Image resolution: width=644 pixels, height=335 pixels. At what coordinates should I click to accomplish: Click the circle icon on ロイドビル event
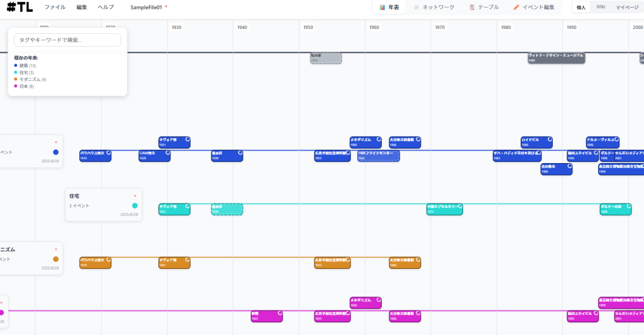[x=549, y=139]
